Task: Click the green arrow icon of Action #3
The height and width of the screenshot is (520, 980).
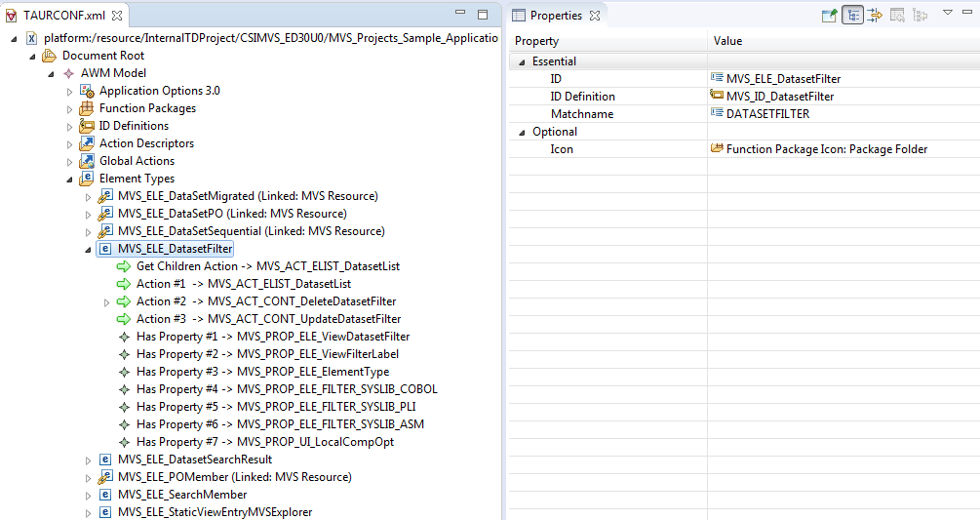Action: click(124, 319)
